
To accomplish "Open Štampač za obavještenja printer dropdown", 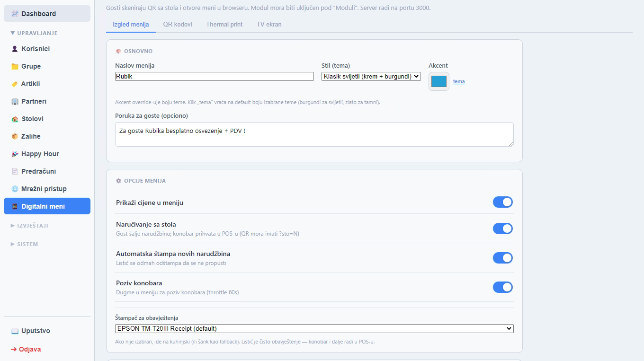I will click(x=314, y=328).
